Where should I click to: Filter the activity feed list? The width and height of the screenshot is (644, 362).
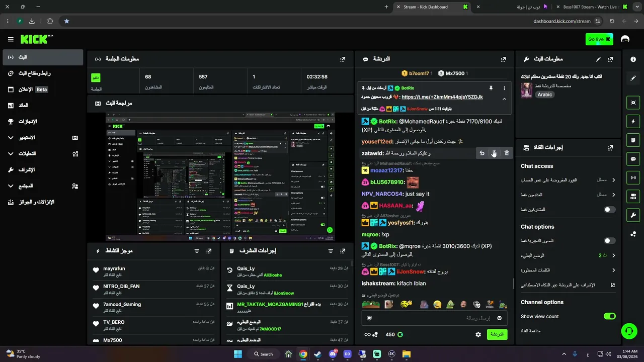click(x=197, y=251)
